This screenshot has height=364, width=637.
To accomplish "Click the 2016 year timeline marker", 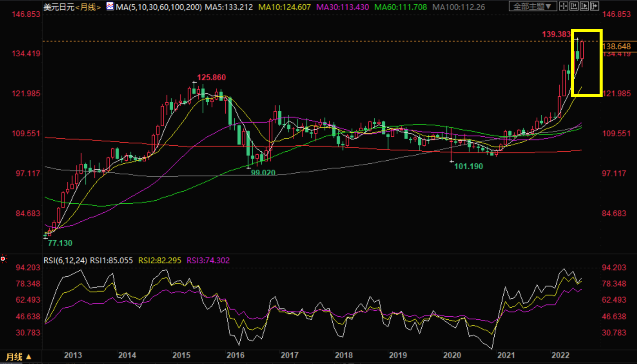I will click(235, 355).
